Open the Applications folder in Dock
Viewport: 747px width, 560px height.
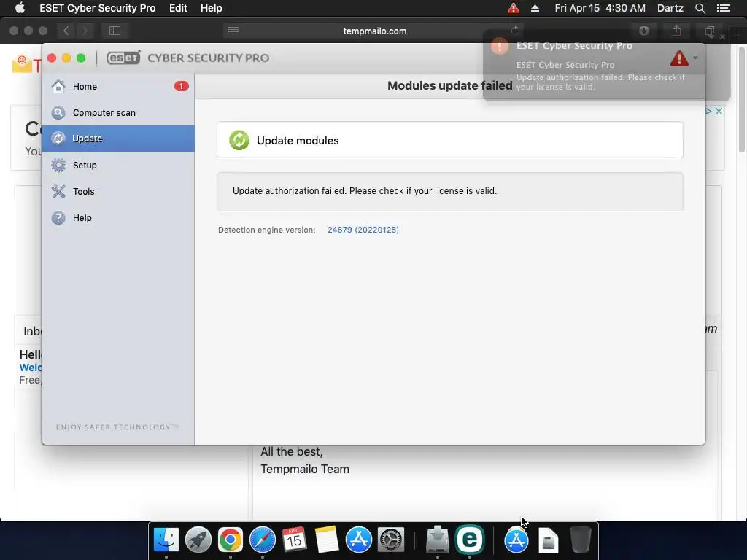click(x=516, y=540)
